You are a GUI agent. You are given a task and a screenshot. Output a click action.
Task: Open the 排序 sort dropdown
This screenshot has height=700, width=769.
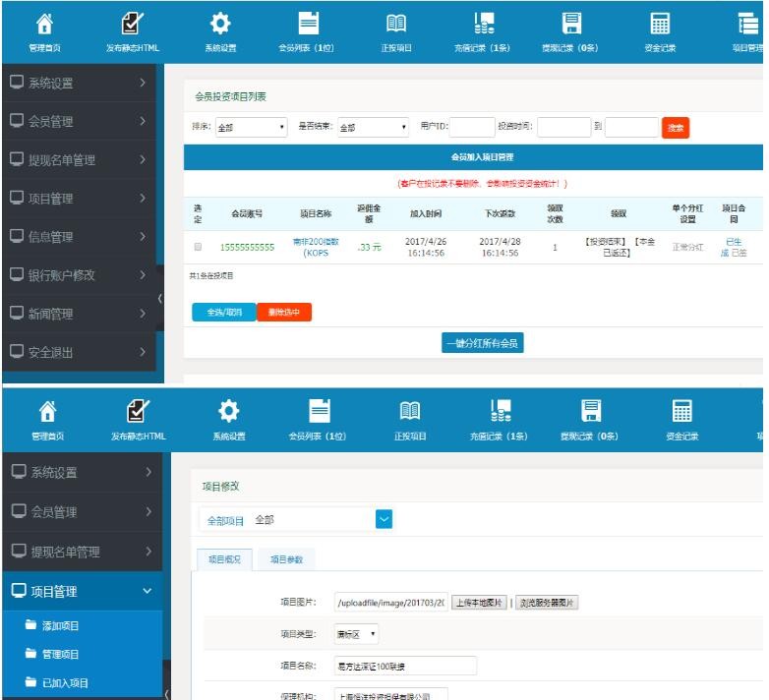[251, 128]
